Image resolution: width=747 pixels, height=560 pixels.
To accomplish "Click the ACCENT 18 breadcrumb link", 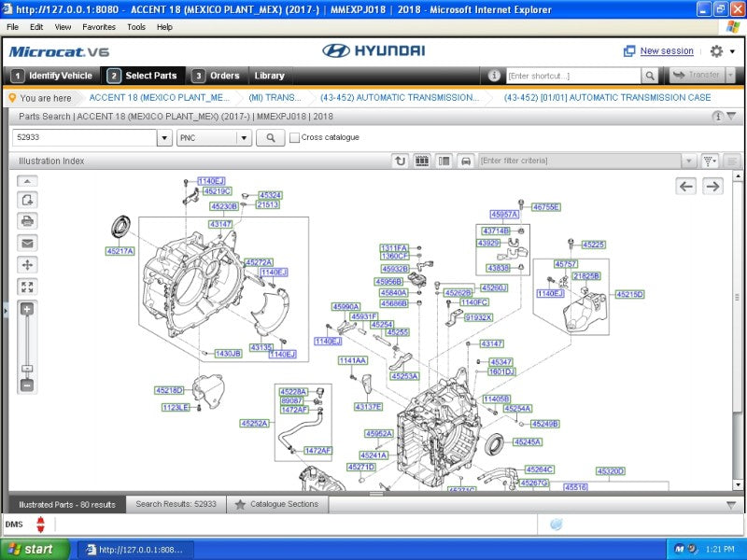I will (x=159, y=97).
